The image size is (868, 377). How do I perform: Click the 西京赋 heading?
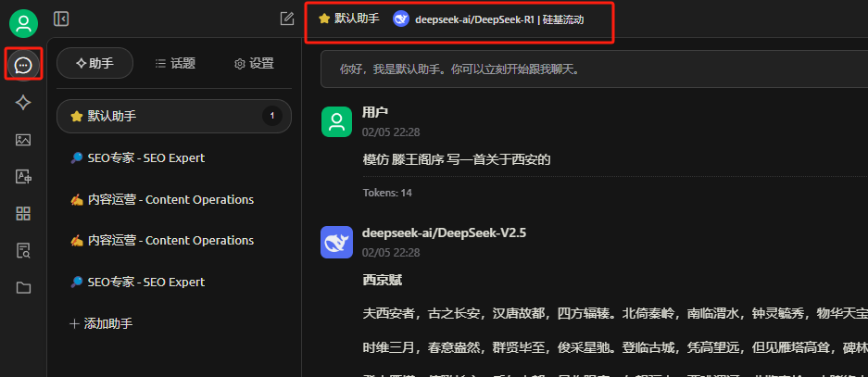click(x=382, y=280)
